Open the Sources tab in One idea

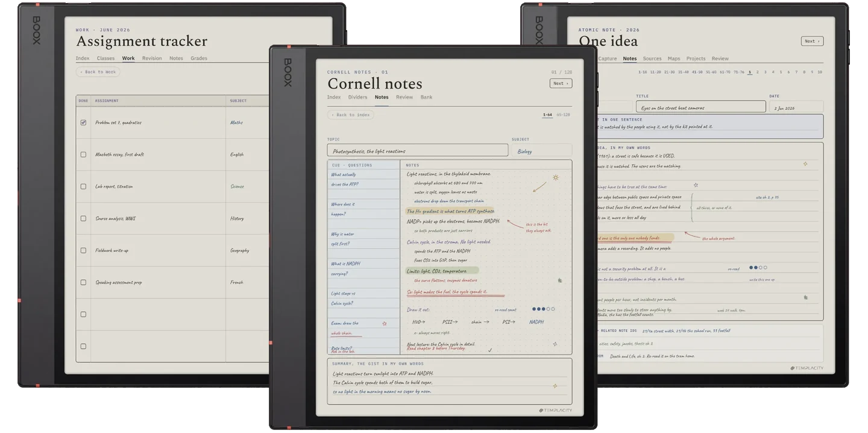(652, 58)
